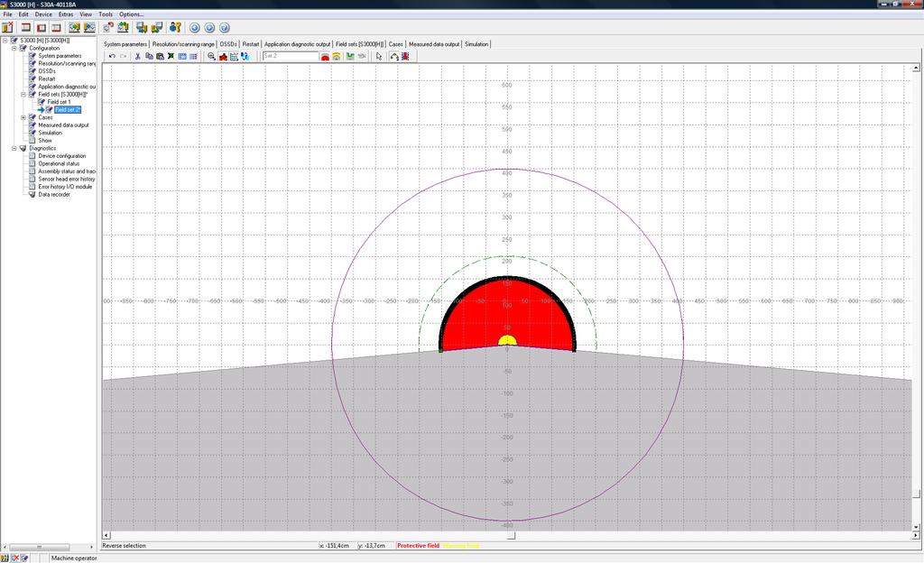
Task: Select Restart in configuration tree
Action: (47, 78)
